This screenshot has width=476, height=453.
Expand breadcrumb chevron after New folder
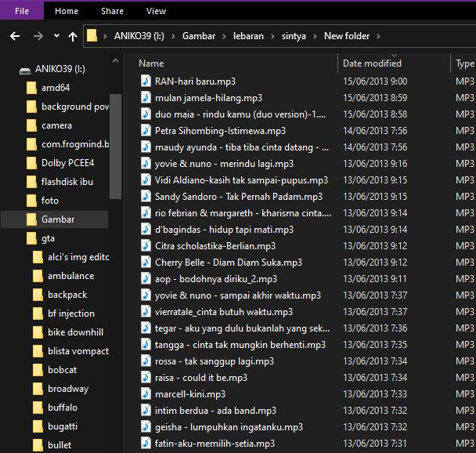pyautogui.click(x=378, y=37)
